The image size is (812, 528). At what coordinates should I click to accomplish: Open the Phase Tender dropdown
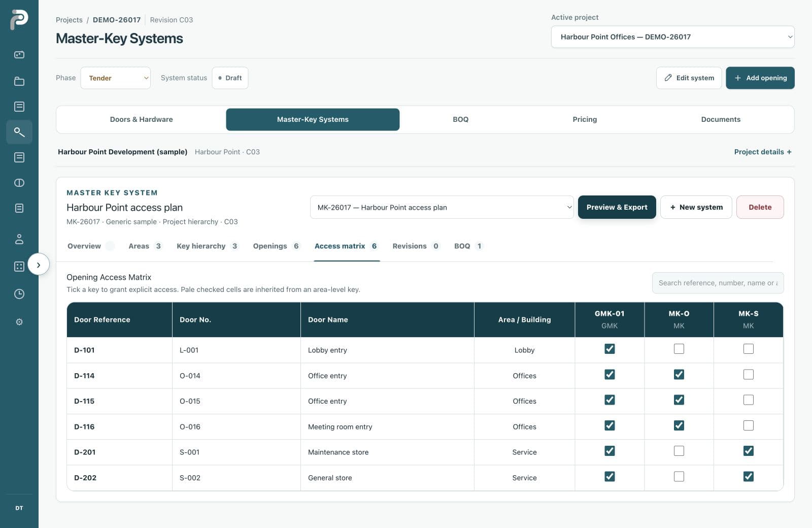click(x=116, y=78)
